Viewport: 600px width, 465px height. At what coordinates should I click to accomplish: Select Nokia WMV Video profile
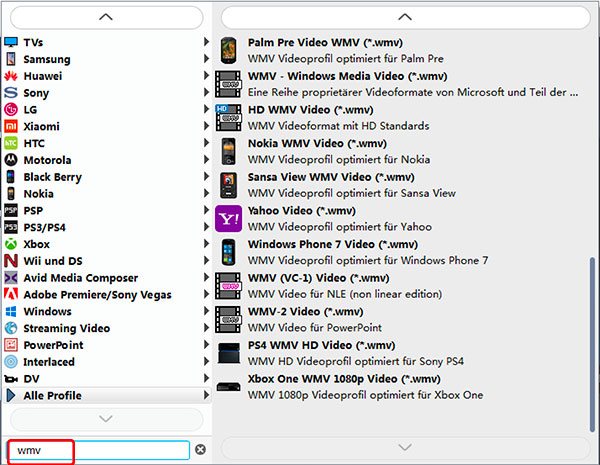[400, 151]
